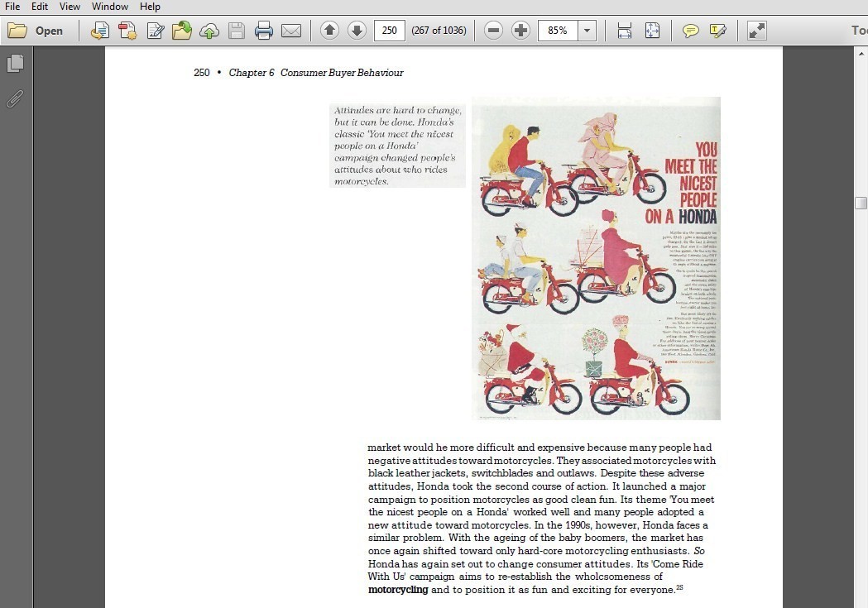Screen dimensions: 868x608
Task: Send file by email envelope icon
Action: click(x=291, y=31)
